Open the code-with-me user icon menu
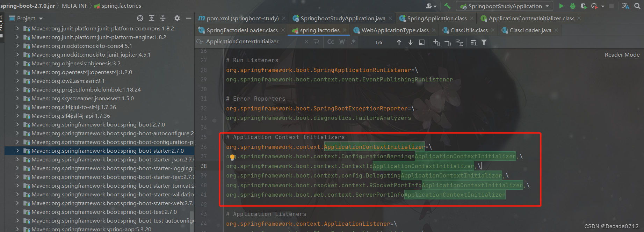The width and height of the screenshot is (644, 232). [x=431, y=6]
